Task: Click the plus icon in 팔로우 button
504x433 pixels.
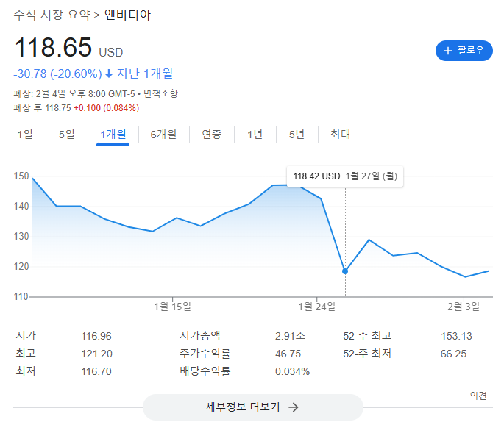Action: tap(448, 51)
